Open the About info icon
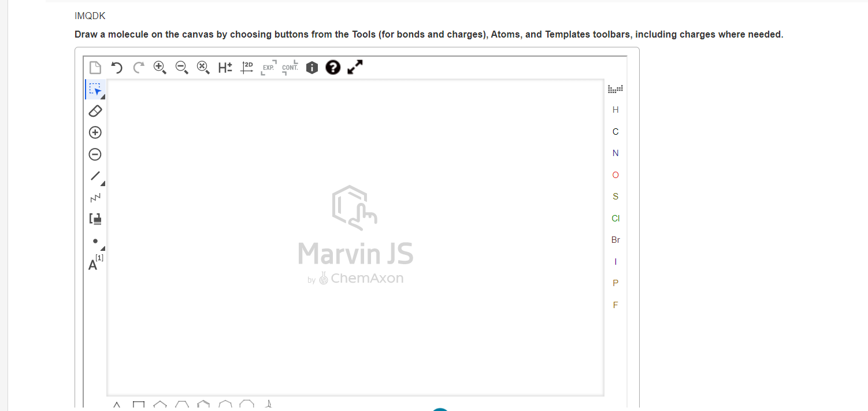 (312, 68)
